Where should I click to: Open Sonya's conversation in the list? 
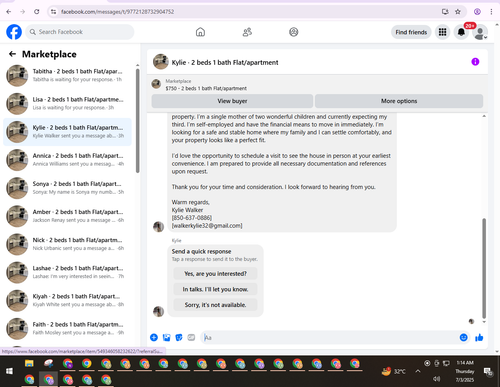pyautogui.click(x=67, y=188)
